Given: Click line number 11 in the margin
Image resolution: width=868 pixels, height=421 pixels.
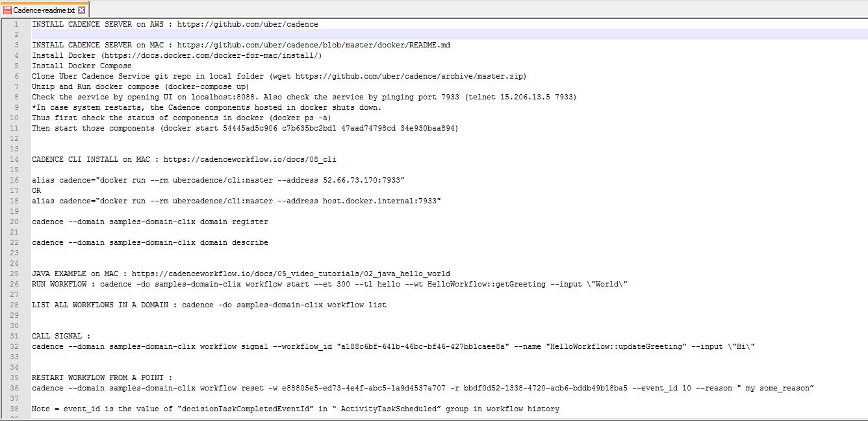Looking at the screenshot, I should coord(15,128).
